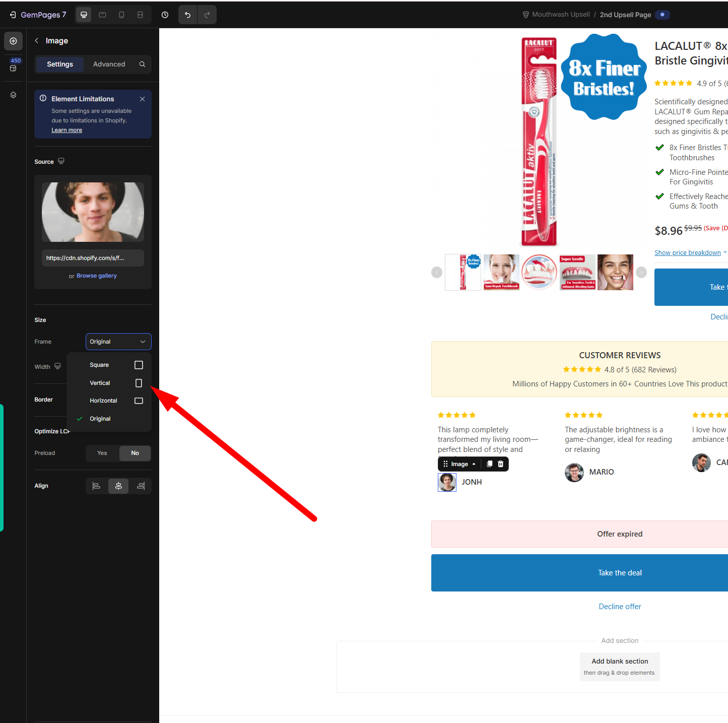Delete the selected Image element
728x723 pixels.
point(500,464)
